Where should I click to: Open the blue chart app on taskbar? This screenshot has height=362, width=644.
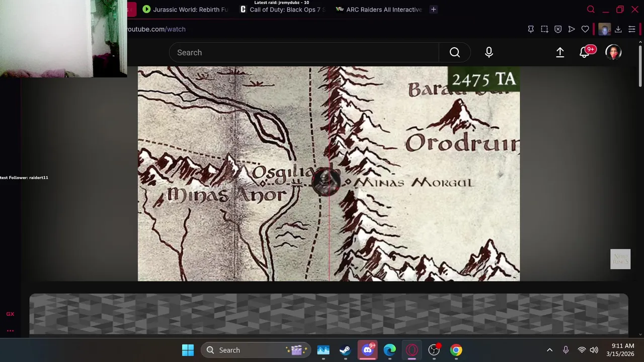[323, 350]
